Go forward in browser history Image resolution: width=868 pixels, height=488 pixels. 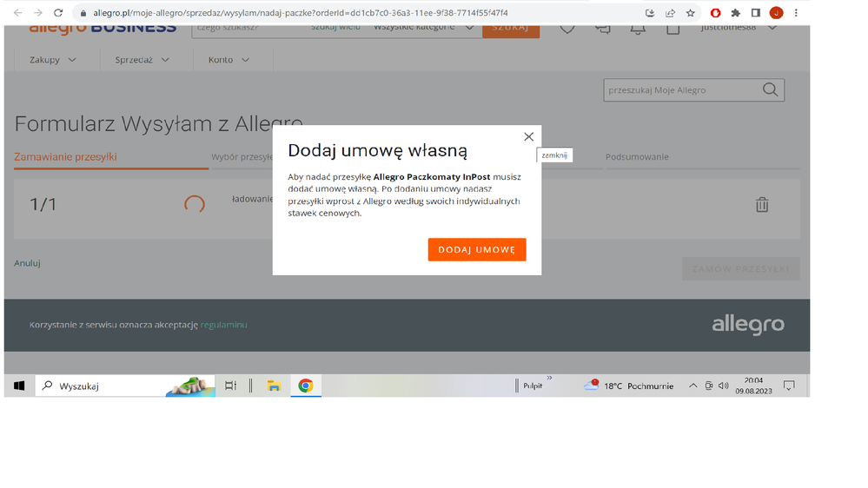tap(37, 13)
